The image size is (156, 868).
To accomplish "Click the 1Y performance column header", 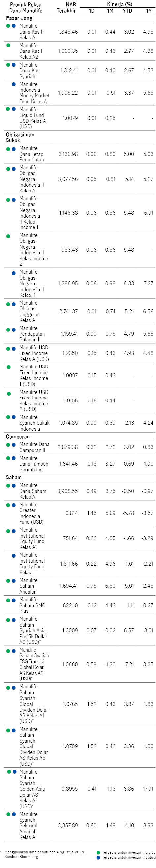I will (149, 11).
